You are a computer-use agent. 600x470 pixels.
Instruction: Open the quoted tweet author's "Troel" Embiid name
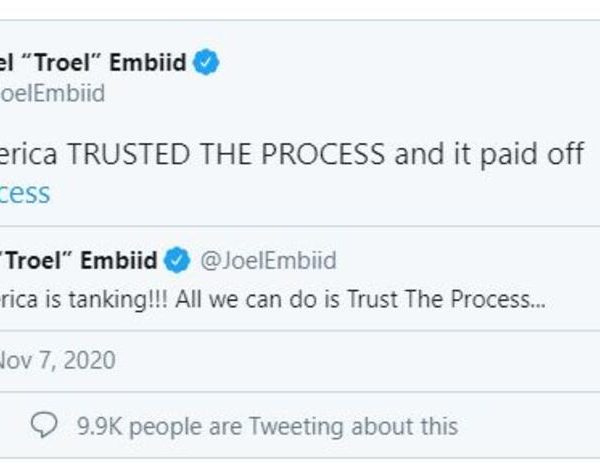click(80, 262)
